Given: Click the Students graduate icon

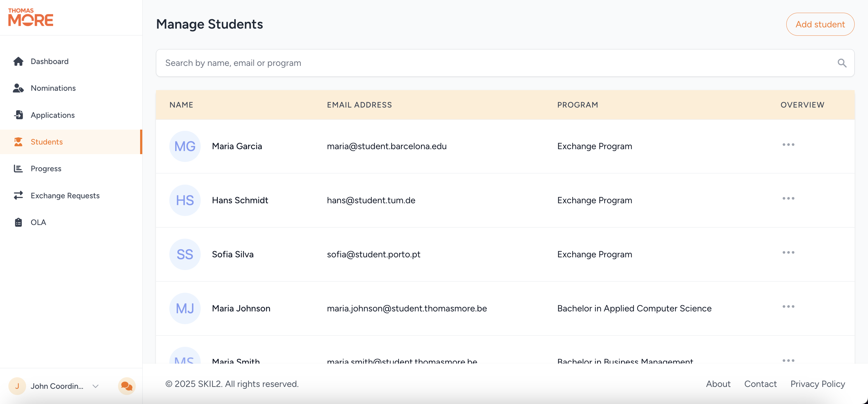Looking at the screenshot, I should click(18, 142).
